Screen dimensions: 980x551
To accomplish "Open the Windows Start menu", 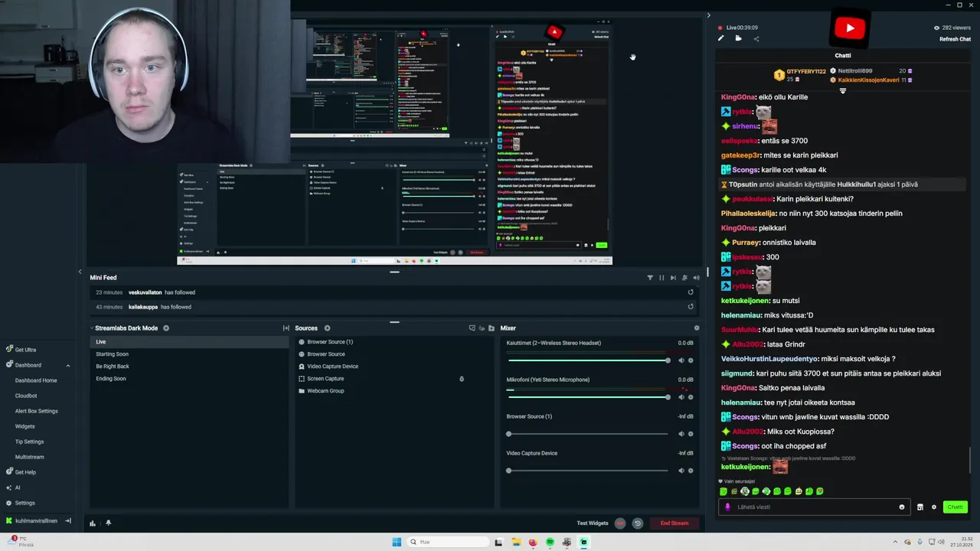I will pos(397,542).
